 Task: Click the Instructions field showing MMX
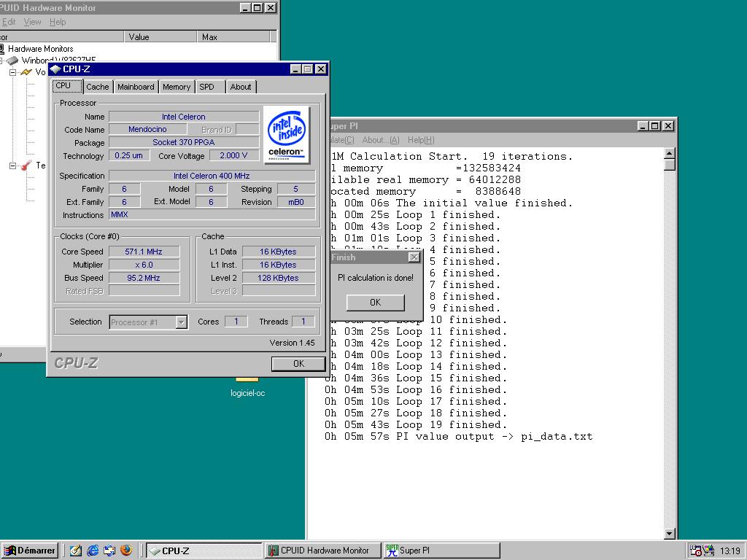[212, 215]
